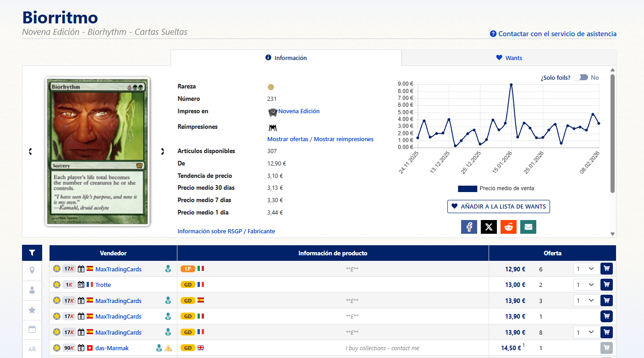The height and width of the screenshot is (358, 644).
Task: Open quantity dropdown for the 8-copy offer
Action: click(x=585, y=332)
